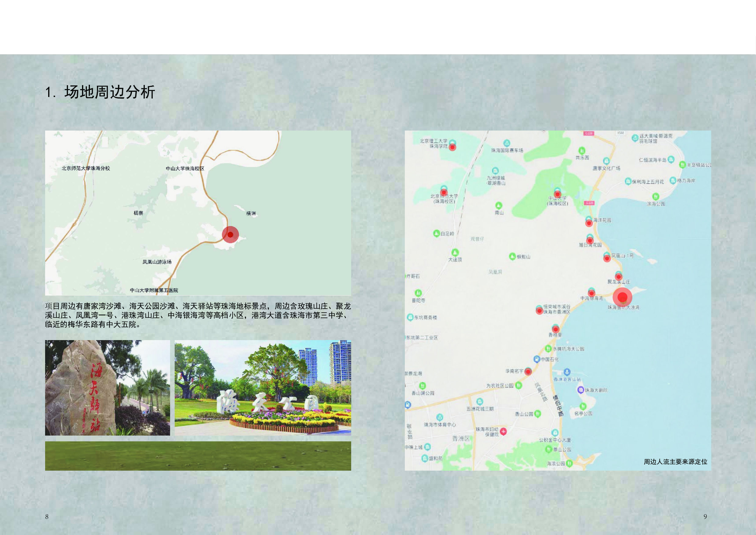Click the 珠海市妇幼保健院 red hospital pin
Viewport: 756px width, 535px height.
(x=503, y=431)
